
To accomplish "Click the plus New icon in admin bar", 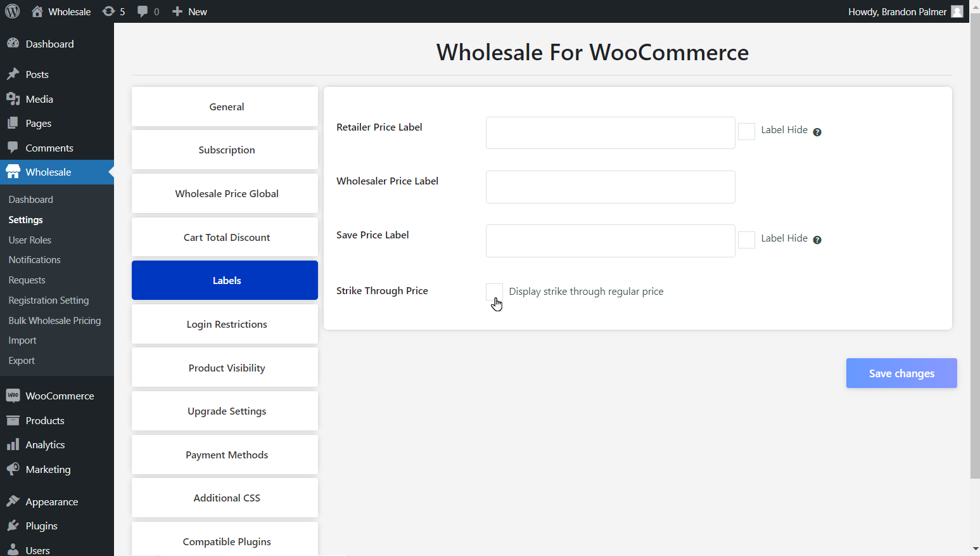I will [177, 11].
